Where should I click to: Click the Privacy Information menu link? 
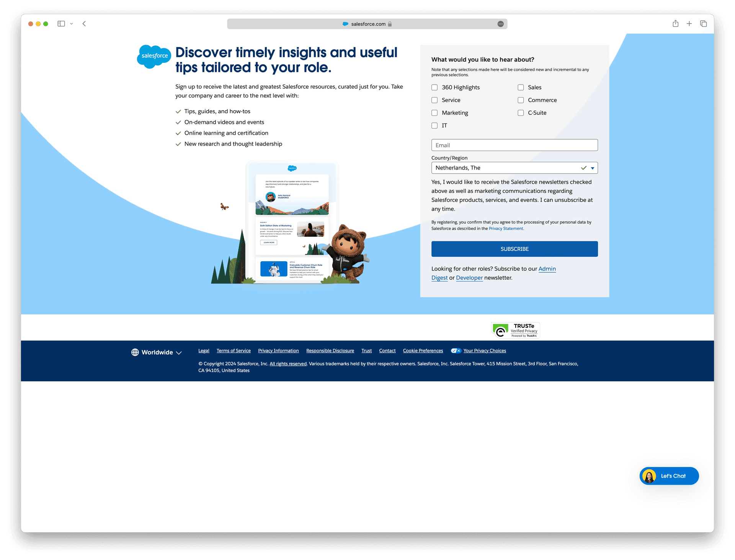[x=278, y=350]
